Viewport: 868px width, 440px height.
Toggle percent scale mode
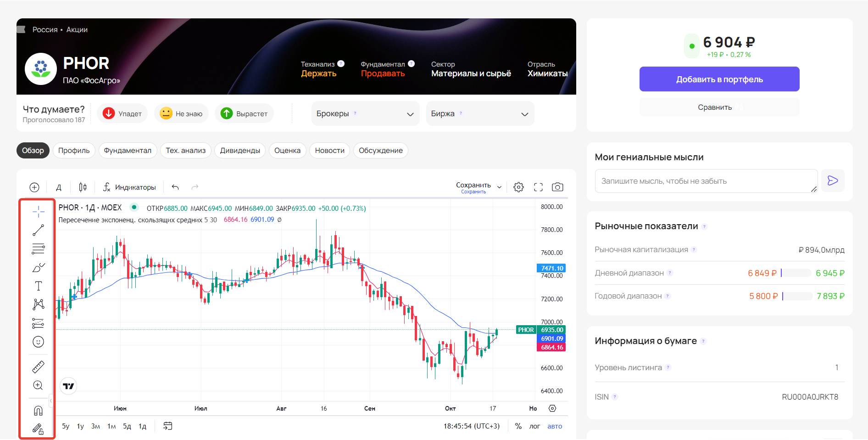518,426
